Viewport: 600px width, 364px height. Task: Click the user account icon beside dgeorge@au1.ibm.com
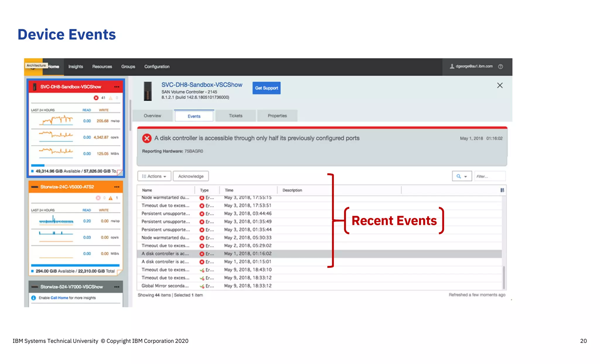452,66
